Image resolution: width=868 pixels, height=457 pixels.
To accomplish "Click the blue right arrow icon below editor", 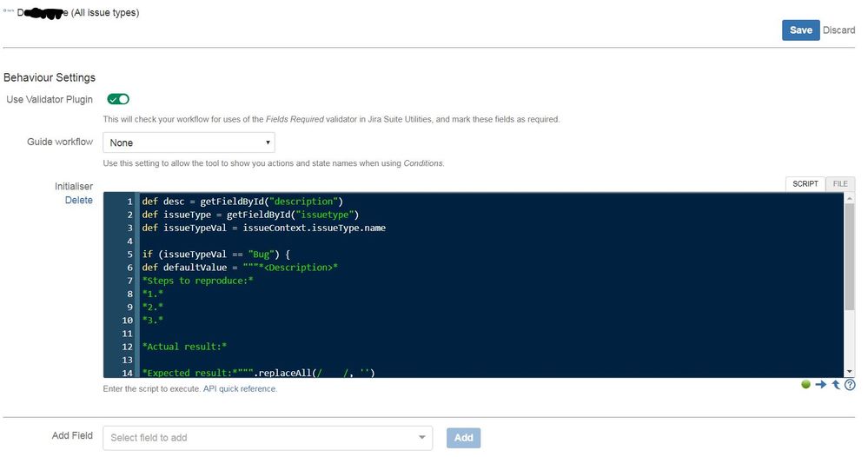I will [x=820, y=384].
